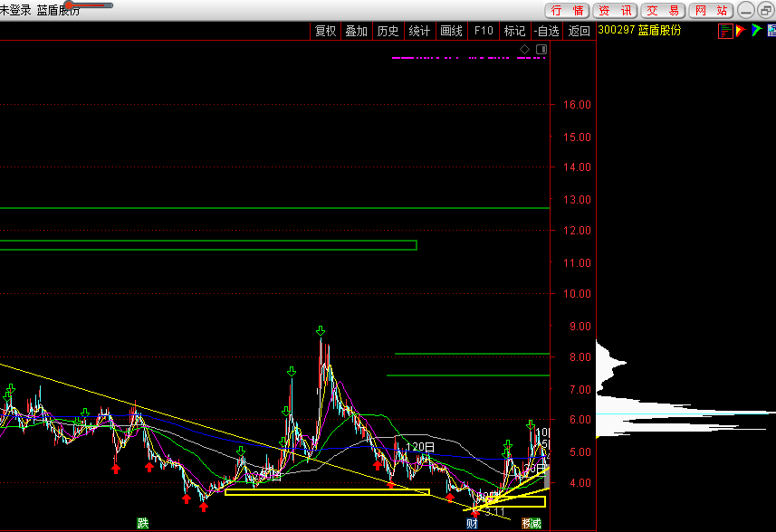Click the 未登录 not-logged-in title text
The height and width of the screenshot is (532, 776).
click(15, 10)
